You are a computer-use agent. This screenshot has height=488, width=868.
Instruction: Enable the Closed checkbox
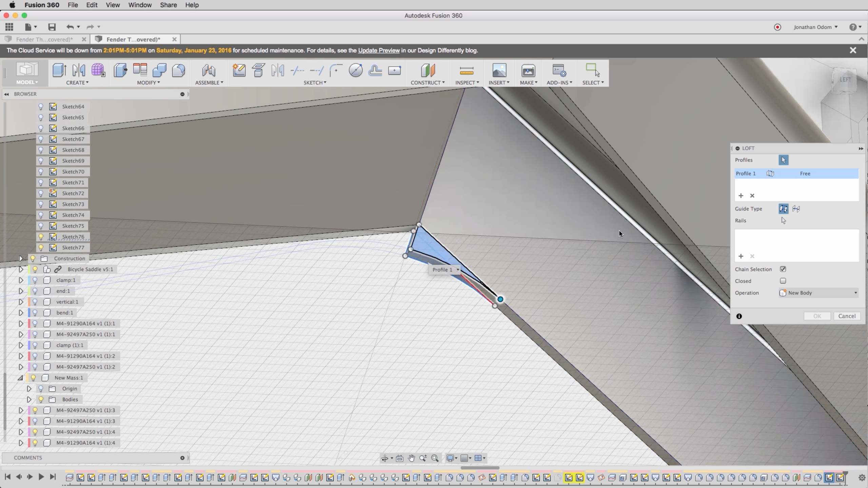783,281
